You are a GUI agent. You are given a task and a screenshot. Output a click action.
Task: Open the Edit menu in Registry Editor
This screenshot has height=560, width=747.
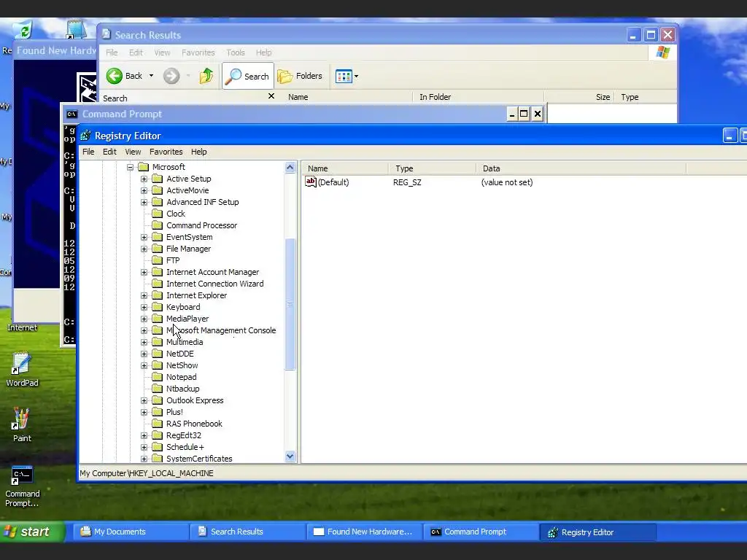(109, 152)
